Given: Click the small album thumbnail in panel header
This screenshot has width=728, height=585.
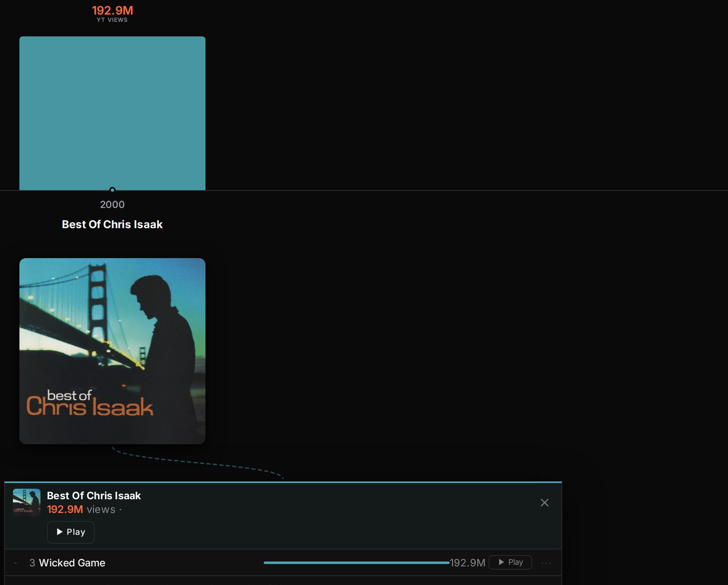Looking at the screenshot, I should pyautogui.click(x=27, y=502).
